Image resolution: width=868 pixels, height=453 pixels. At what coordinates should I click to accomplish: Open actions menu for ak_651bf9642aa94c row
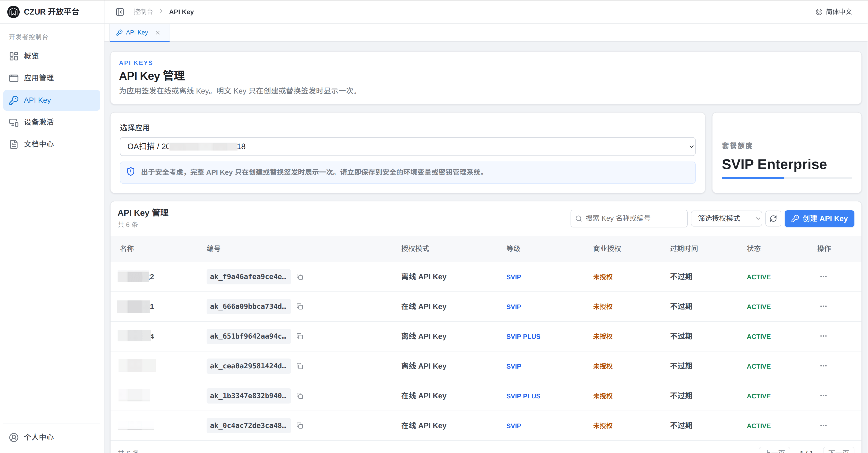coord(823,336)
